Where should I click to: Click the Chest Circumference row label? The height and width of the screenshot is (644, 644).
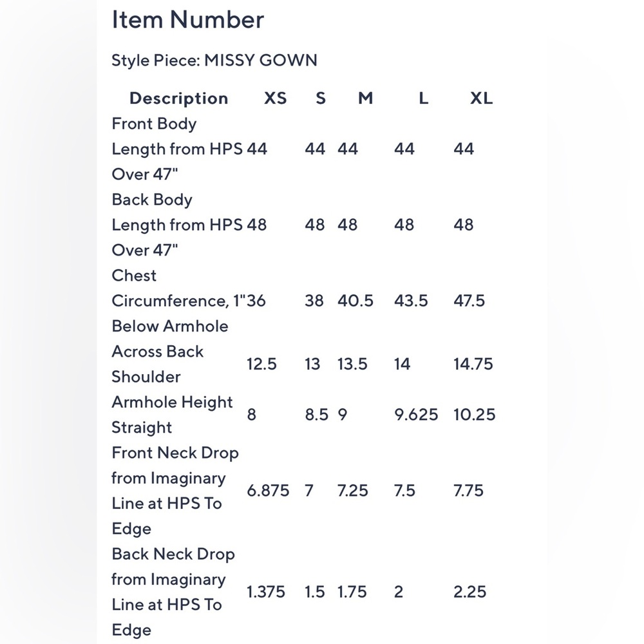(x=178, y=301)
